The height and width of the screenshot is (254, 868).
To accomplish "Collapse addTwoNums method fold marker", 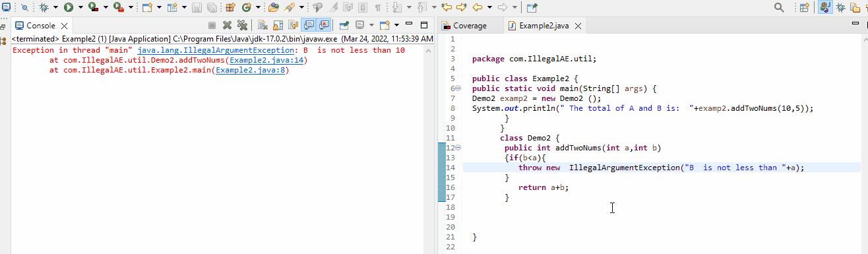I will [458, 148].
